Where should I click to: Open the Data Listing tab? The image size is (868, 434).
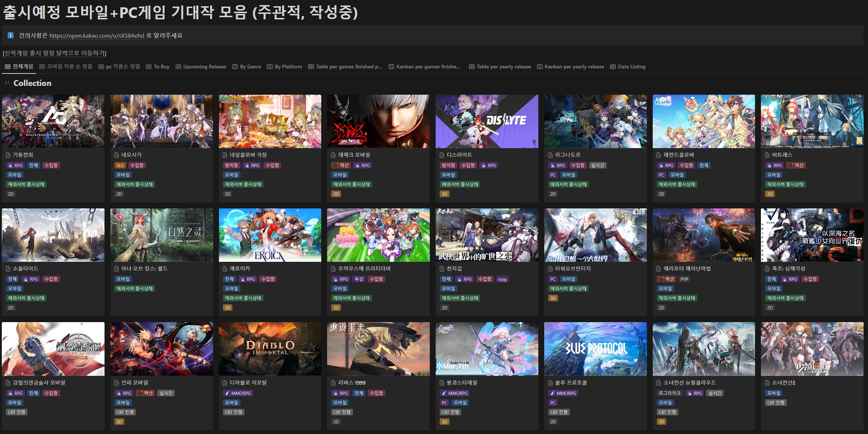click(628, 67)
